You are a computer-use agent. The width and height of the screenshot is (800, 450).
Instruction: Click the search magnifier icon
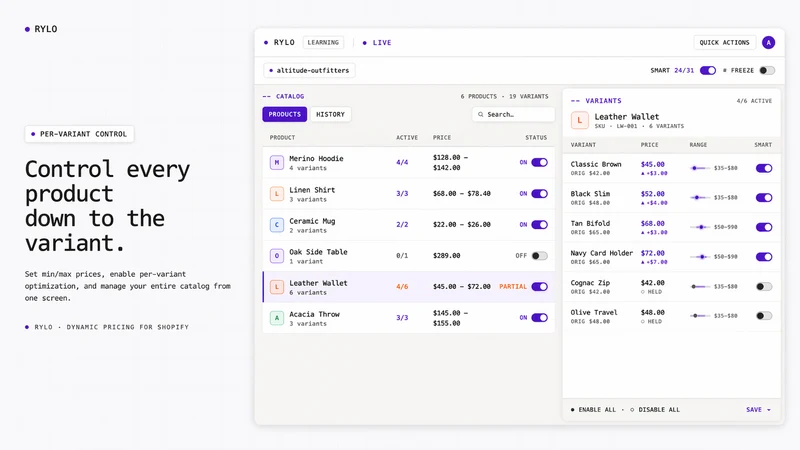point(481,114)
